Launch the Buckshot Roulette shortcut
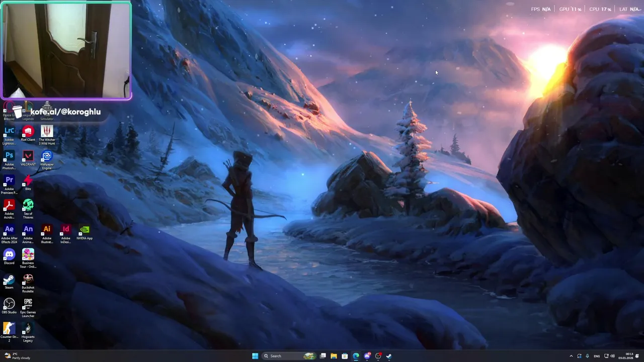 (x=28, y=283)
